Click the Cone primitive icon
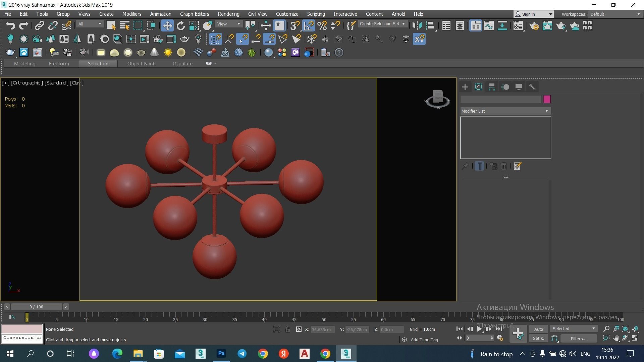Screen dimensions: 644x362 (x=154, y=53)
